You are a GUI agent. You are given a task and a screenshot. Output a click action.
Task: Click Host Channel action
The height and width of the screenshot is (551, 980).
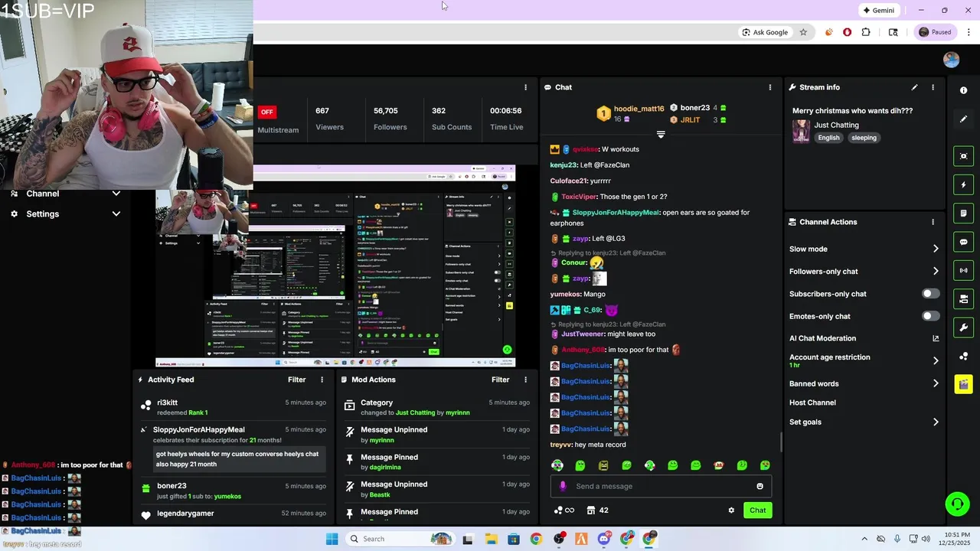pyautogui.click(x=812, y=403)
